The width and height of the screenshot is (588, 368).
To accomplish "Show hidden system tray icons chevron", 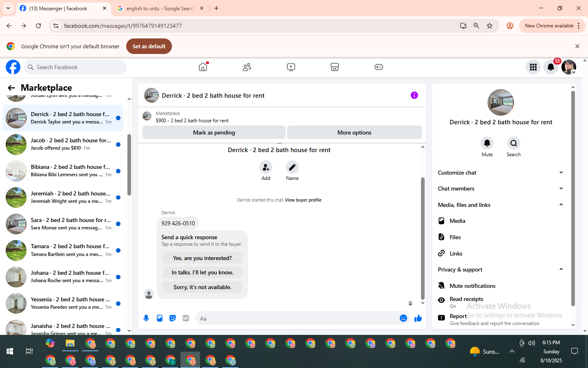I will pyautogui.click(x=512, y=351).
